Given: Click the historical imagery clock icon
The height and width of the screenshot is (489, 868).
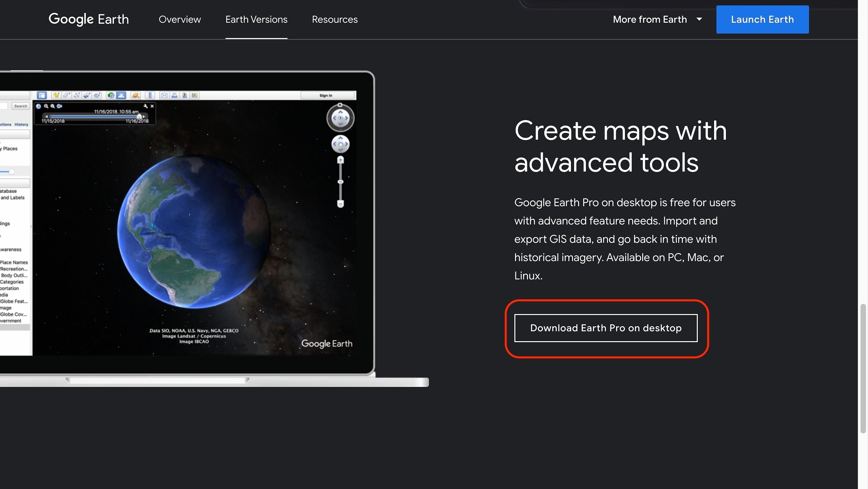Looking at the screenshot, I should 111,95.
